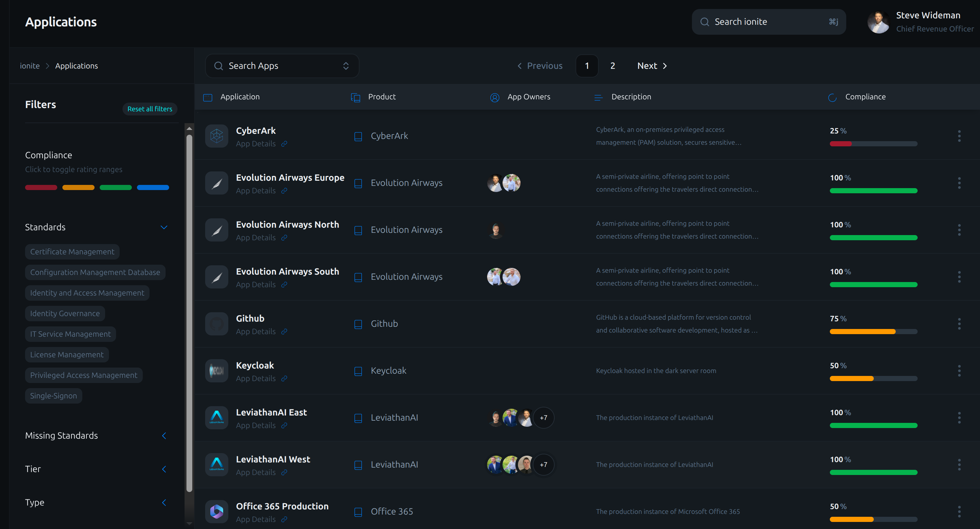This screenshot has width=980, height=529.
Task: Open the link icon beside CyberArk App Details
Action: (x=284, y=144)
